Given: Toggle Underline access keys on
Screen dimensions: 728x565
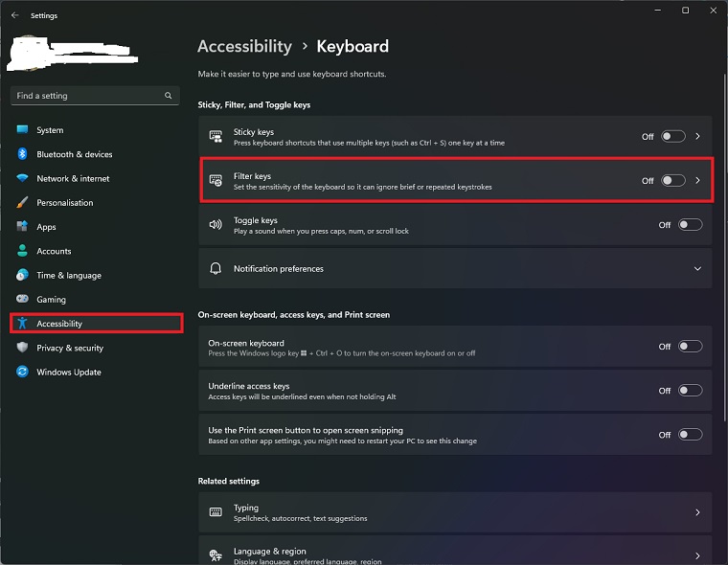Looking at the screenshot, I should point(690,391).
